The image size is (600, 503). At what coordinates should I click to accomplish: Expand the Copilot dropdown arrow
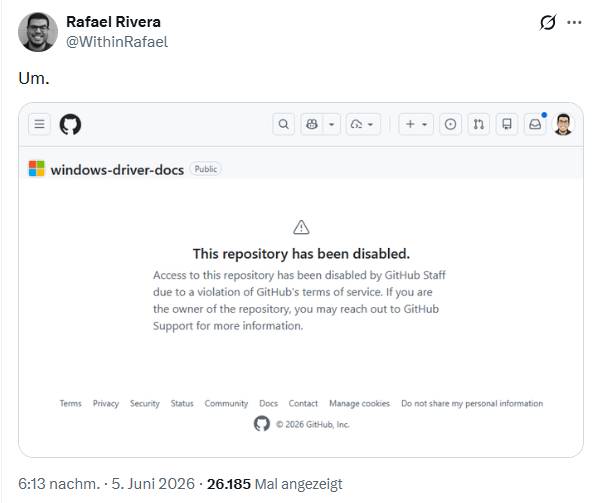(x=331, y=124)
